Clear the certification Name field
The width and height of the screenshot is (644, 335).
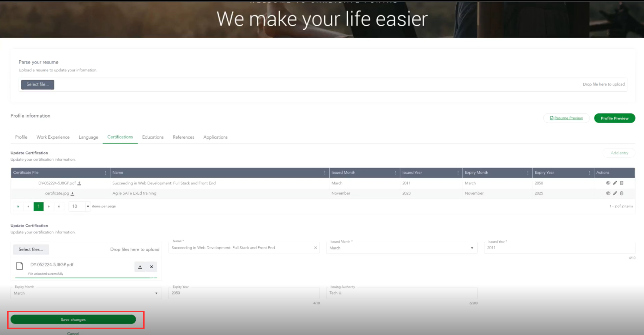click(x=315, y=248)
